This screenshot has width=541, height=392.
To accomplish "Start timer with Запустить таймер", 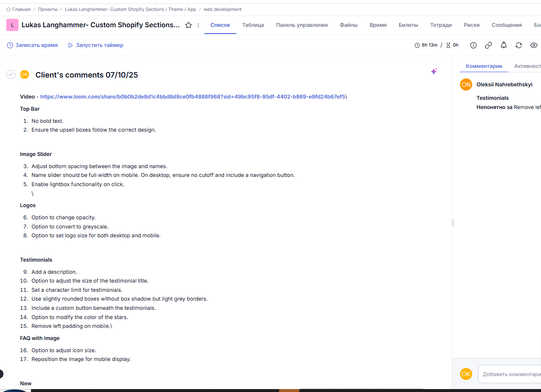I will click(96, 45).
